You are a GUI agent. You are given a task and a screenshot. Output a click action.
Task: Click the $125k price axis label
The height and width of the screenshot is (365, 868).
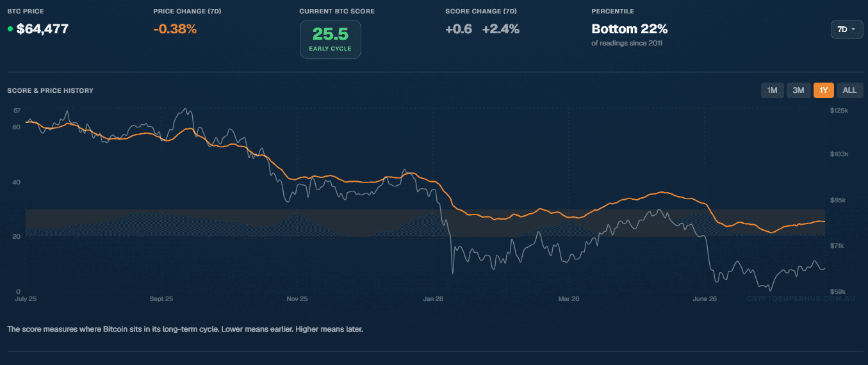[839, 111]
